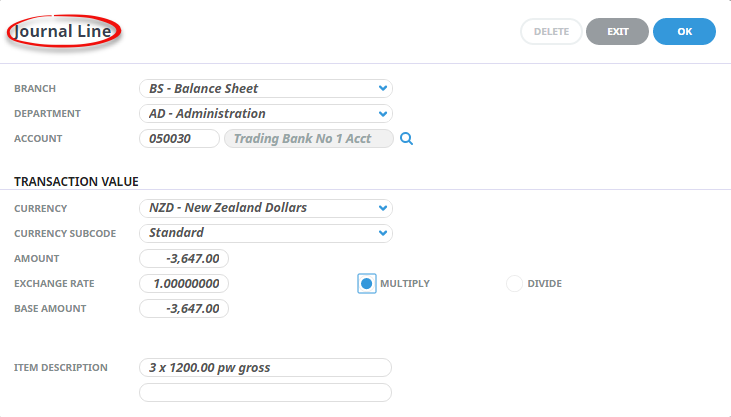Click the Exit button
This screenshot has height=417, width=731.
point(617,31)
